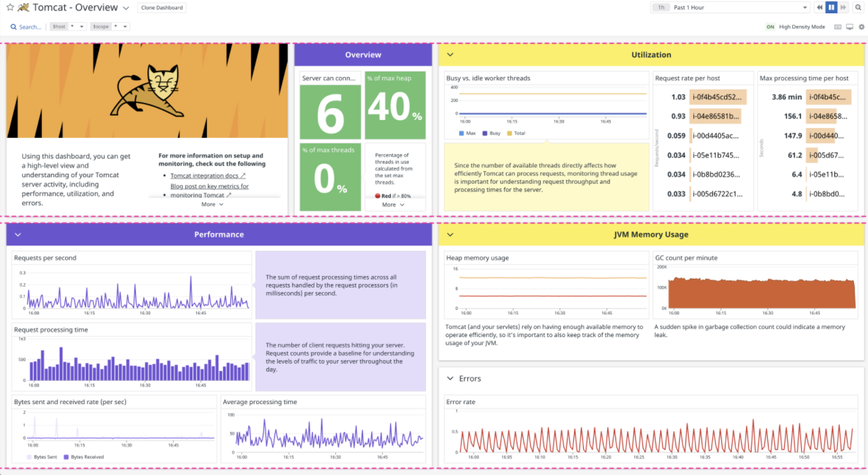Viewport: 868px width, 475px height.
Task: Click the Overview group header
Action: click(x=363, y=55)
